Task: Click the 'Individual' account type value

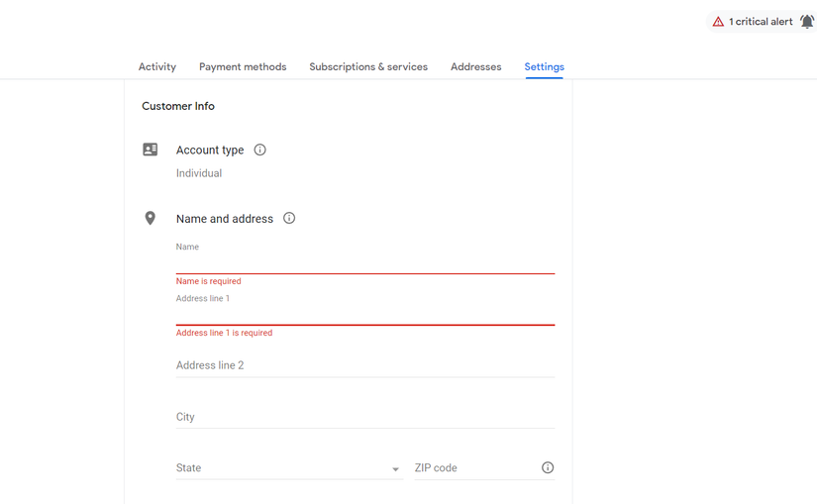Action: tap(199, 173)
